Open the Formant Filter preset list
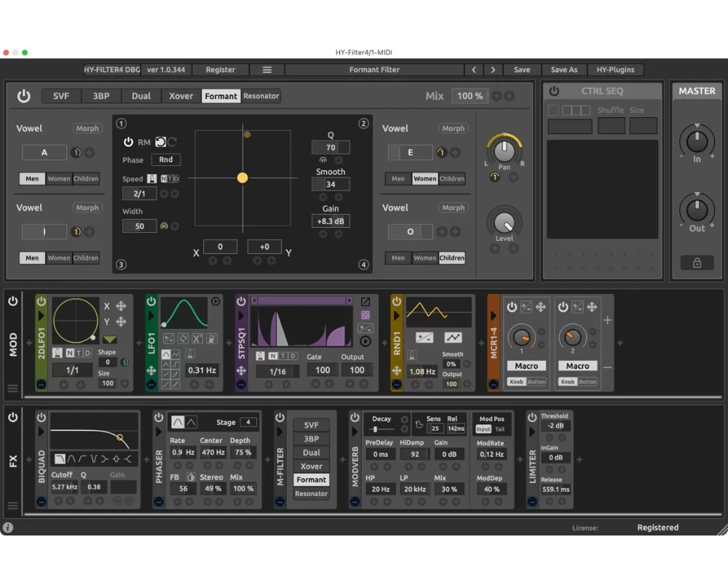This screenshot has height=582, width=728. point(374,70)
